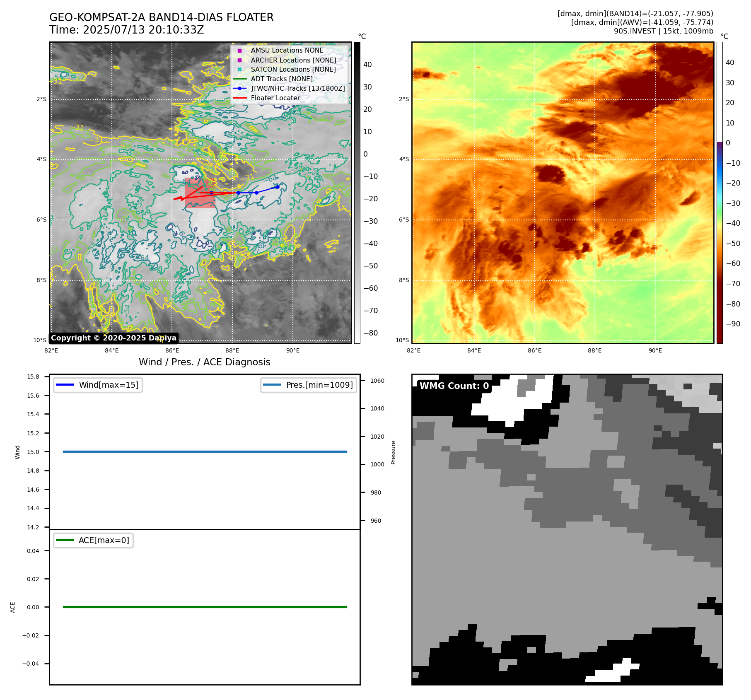Click the 6°S latitude label left of the infrared map

[x=41, y=220]
